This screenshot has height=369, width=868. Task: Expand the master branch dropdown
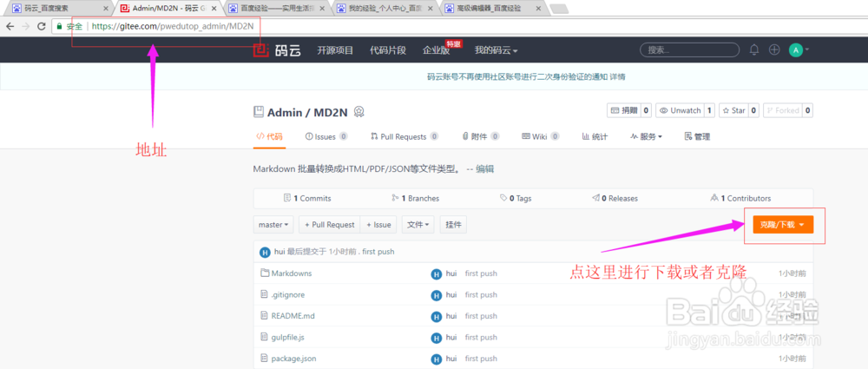[274, 225]
